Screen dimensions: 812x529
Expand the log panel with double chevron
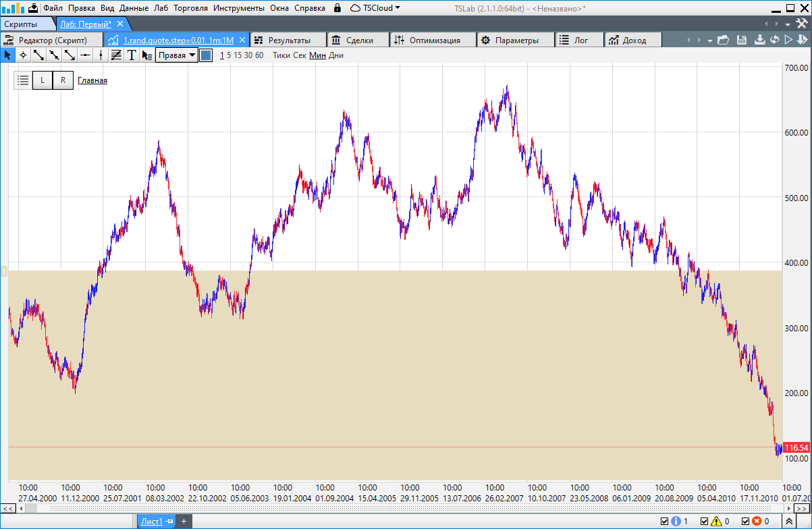click(789, 522)
